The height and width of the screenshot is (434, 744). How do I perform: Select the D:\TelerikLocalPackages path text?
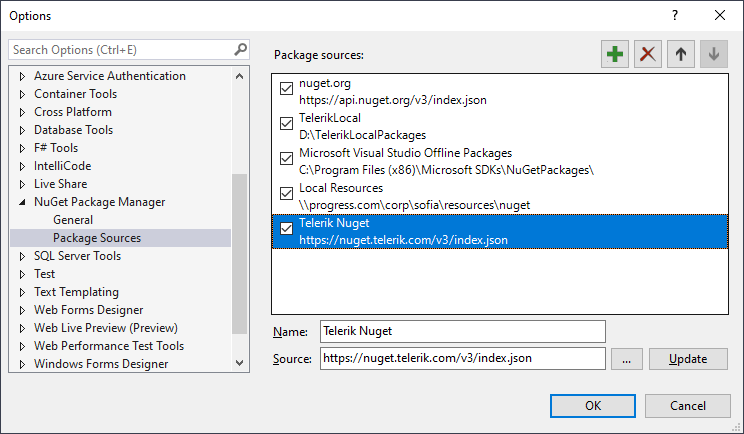click(363, 135)
